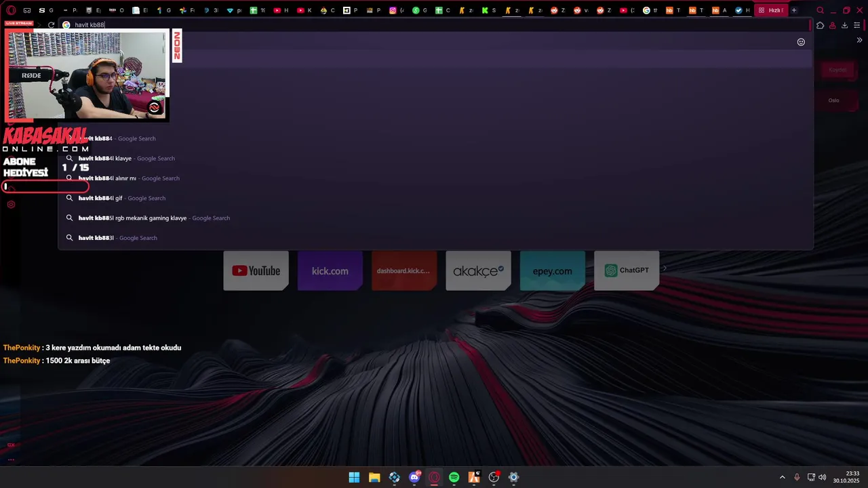Select suggestion 'havit kb885l rgb mekanik gaming klavye'

coord(435,218)
